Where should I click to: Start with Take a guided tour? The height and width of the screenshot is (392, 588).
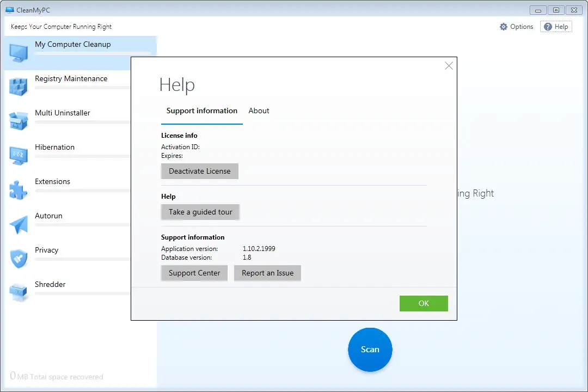[x=200, y=212]
